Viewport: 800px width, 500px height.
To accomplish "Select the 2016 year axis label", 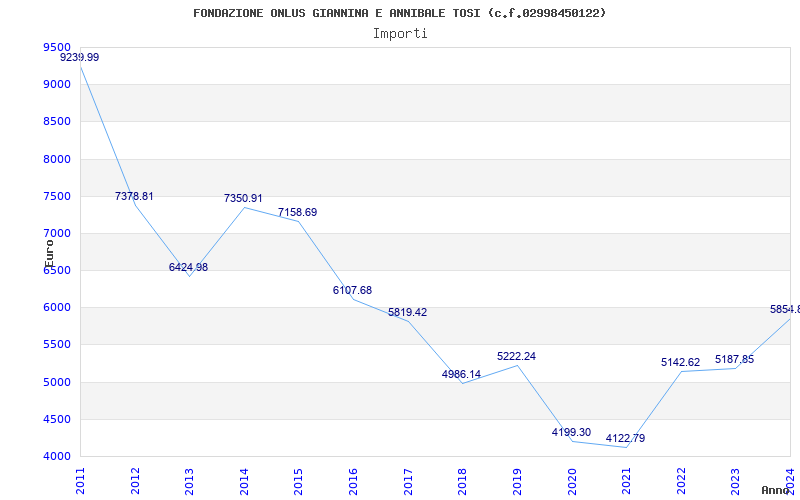I will coord(353,481).
